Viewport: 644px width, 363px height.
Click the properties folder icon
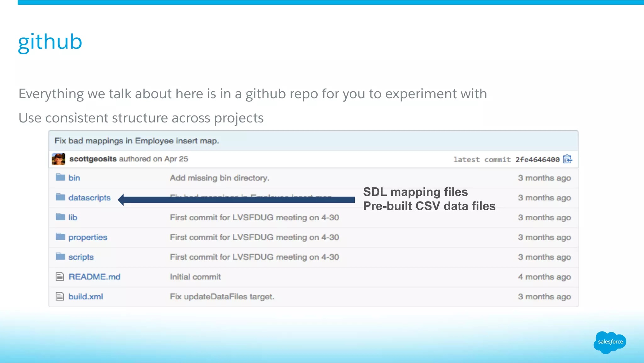60,237
